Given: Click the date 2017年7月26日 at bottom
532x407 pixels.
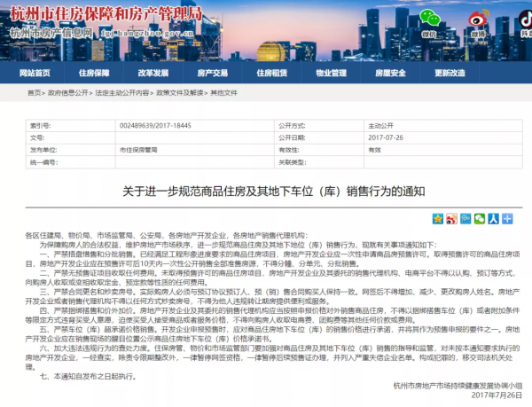Looking at the screenshot, I should coord(497,395).
